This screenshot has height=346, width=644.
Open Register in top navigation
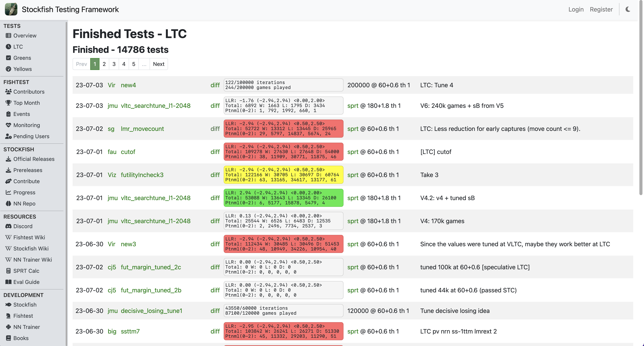[601, 9]
